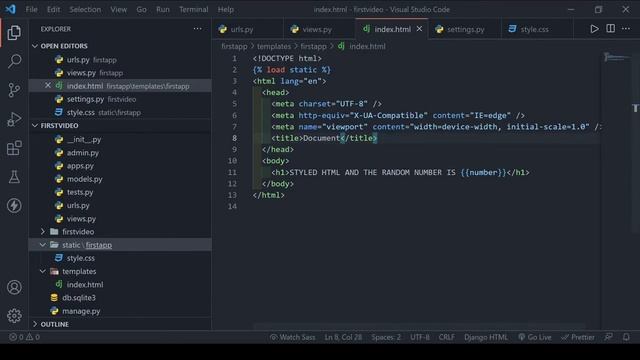Open models.py in file tree
Viewport: 640px width, 360px height.
(x=120, y=179)
